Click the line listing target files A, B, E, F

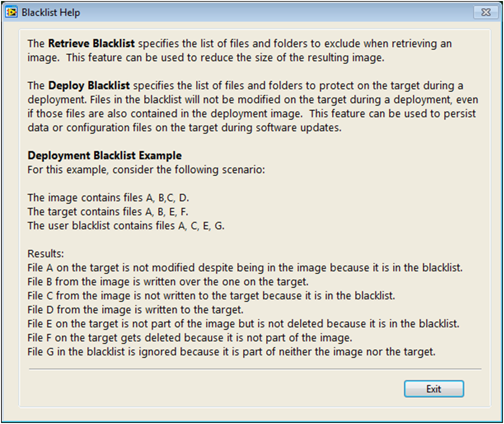(108, 212)
